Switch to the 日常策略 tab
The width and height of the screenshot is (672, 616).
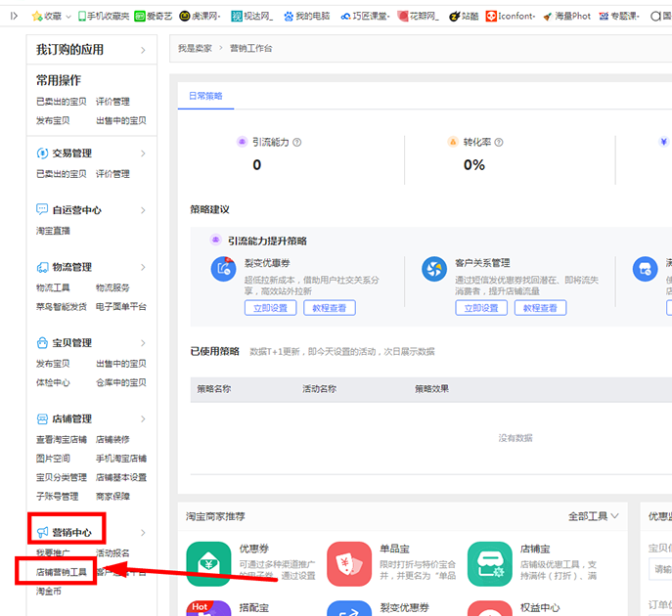(x=205, y=96)
